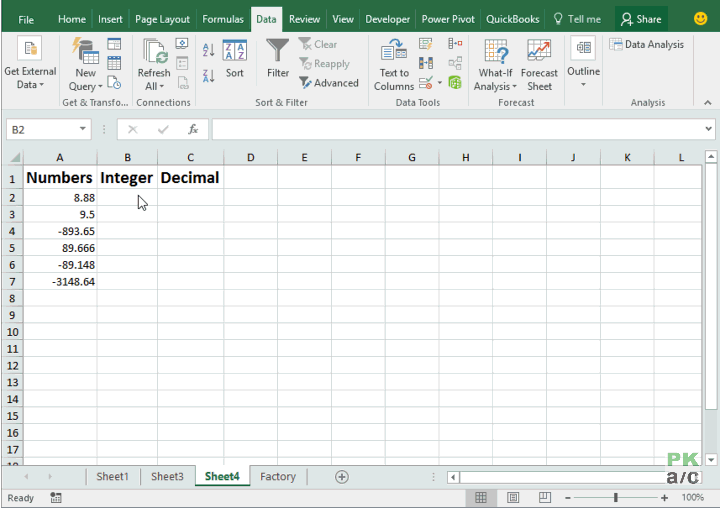Switch to Page Break Preview
This screenshot has height=508, width=720.
[545, 497]
